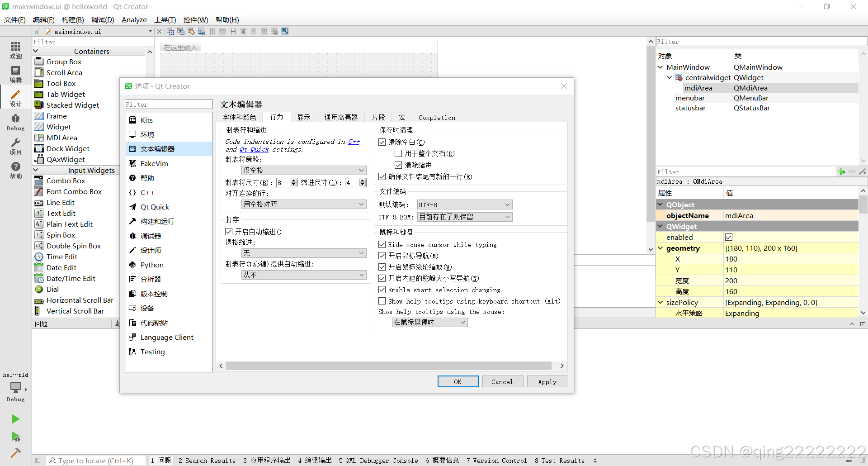Click the options dialog horizontal scrollbar
This screenshot has height=466, width=868.
(x=389, y=366)
